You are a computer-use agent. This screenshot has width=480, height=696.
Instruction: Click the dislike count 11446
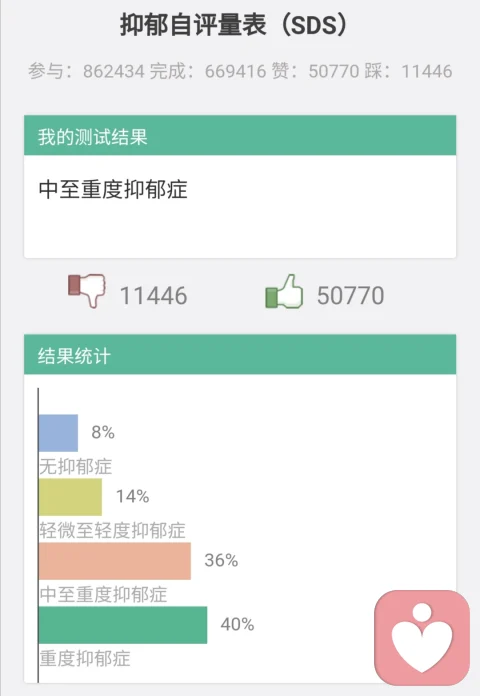coord(154,296)
